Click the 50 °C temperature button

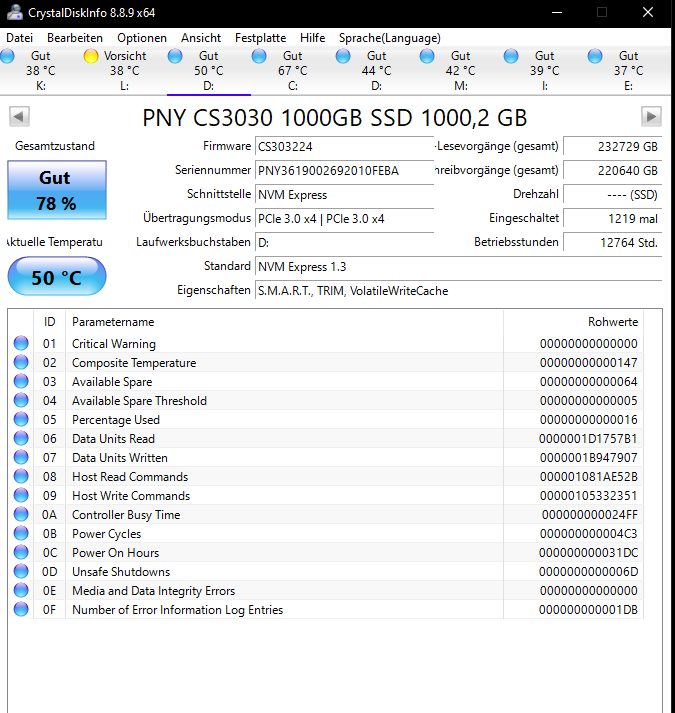coord(57,276)
